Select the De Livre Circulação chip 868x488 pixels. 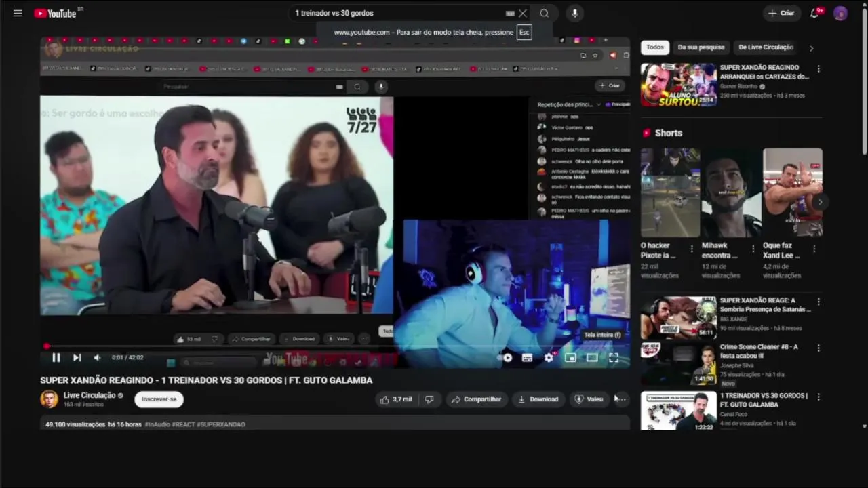(x=766, y=47)
